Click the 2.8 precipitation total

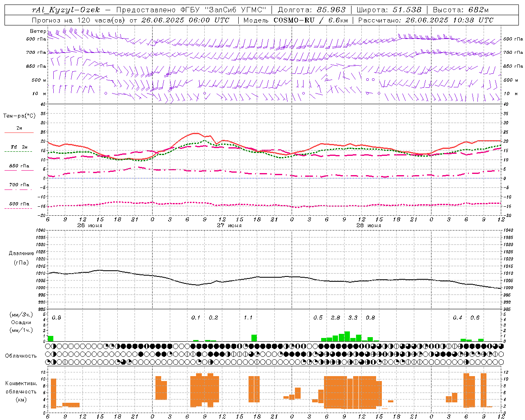(336, 318)
